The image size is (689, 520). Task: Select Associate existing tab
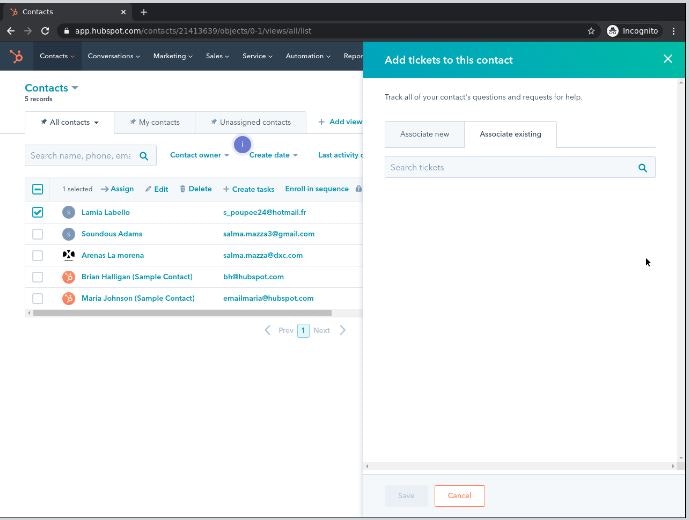coord(510,134)
